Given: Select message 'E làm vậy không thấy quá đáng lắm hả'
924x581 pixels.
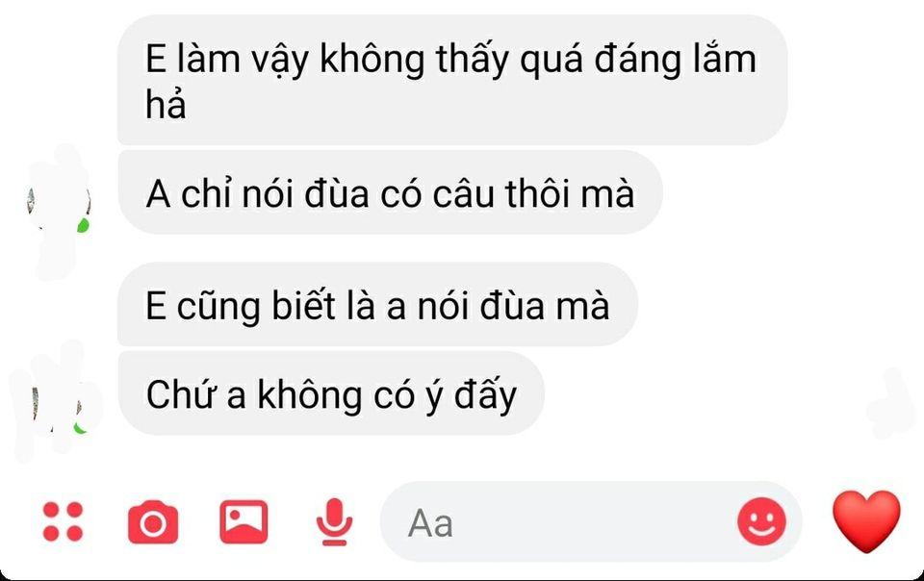Looking at the screenshot, I should pos(452,80).
